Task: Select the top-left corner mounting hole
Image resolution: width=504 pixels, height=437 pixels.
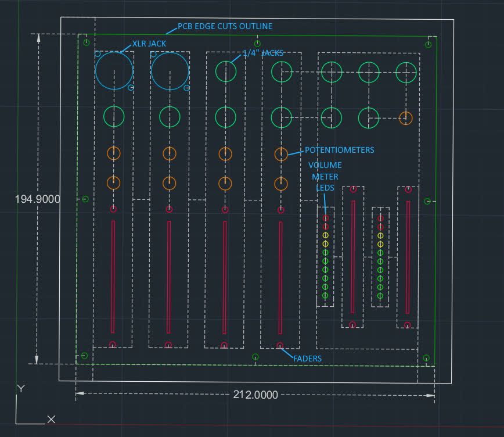Action: (x=87, y=42)
